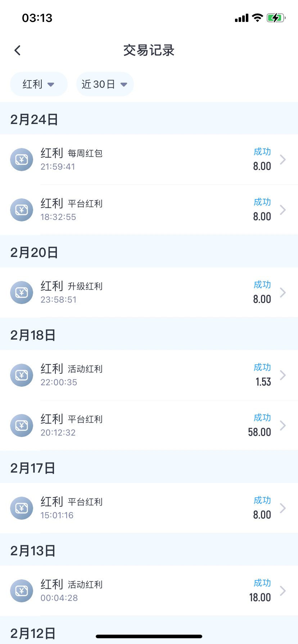Screen dimensions: 298x644
Task: Tap coin icon of 每周红包 record
Action: 22,160
